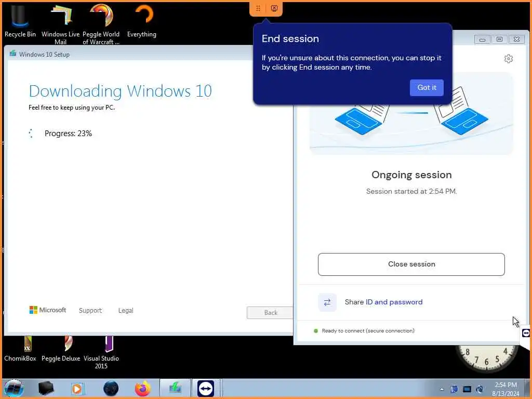Click the Microsoft logo in Setup window

[47, 310]
